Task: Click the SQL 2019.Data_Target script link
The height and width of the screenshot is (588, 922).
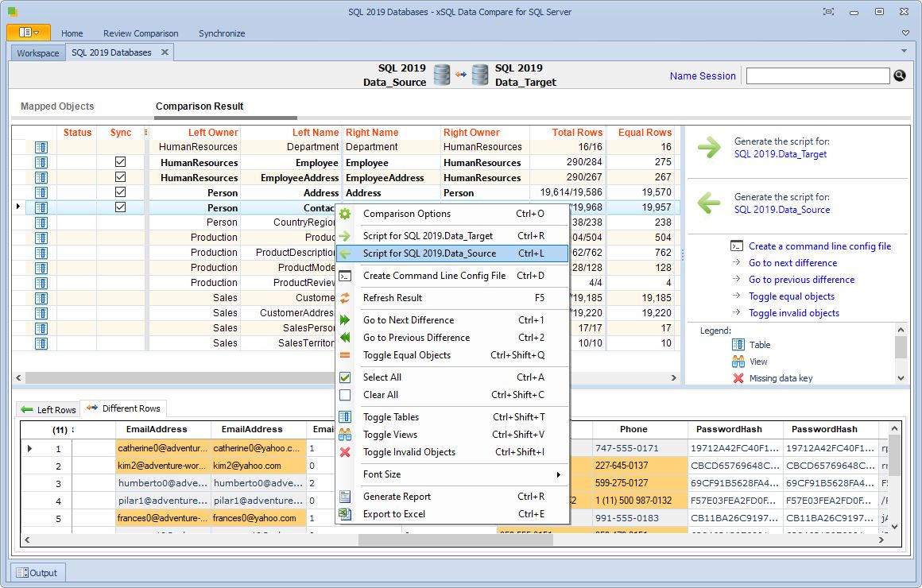Action: [x=781, y=154]
